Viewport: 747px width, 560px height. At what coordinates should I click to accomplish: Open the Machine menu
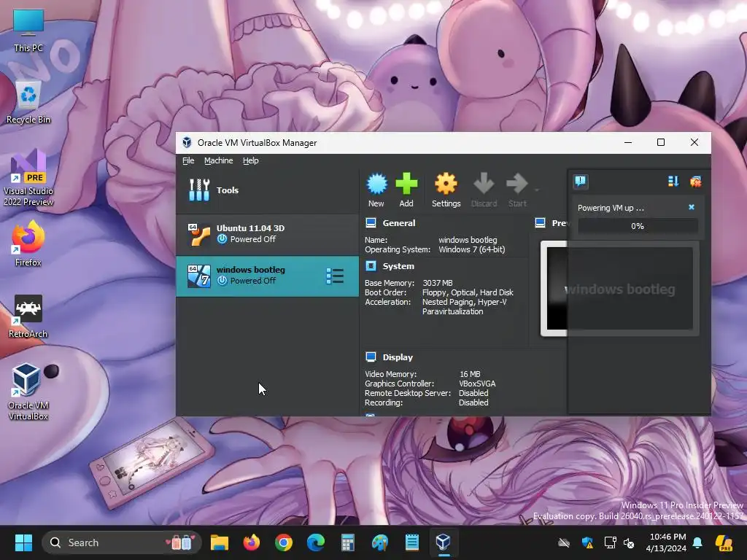(x=219, y=160)
